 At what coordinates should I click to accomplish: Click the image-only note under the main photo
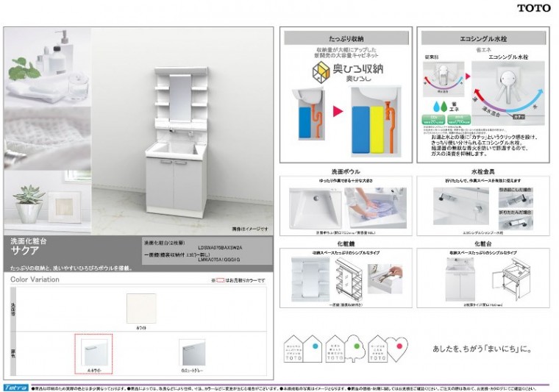click(x=250, y=229)
